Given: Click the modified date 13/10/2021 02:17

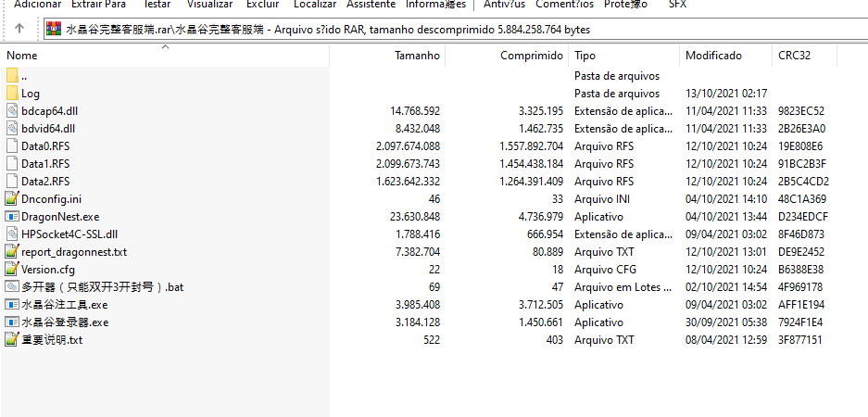Looking at the screenshot, I should [x=726, y=94].
